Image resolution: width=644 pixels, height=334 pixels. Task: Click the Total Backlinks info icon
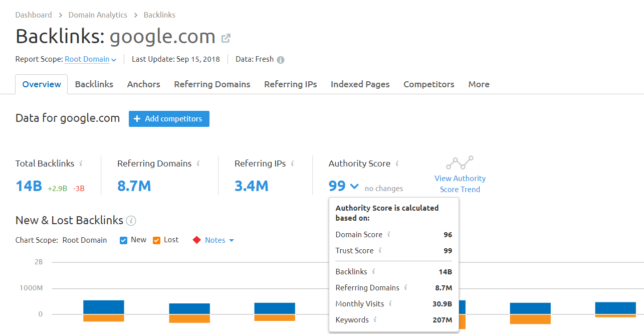pos(81,163)
